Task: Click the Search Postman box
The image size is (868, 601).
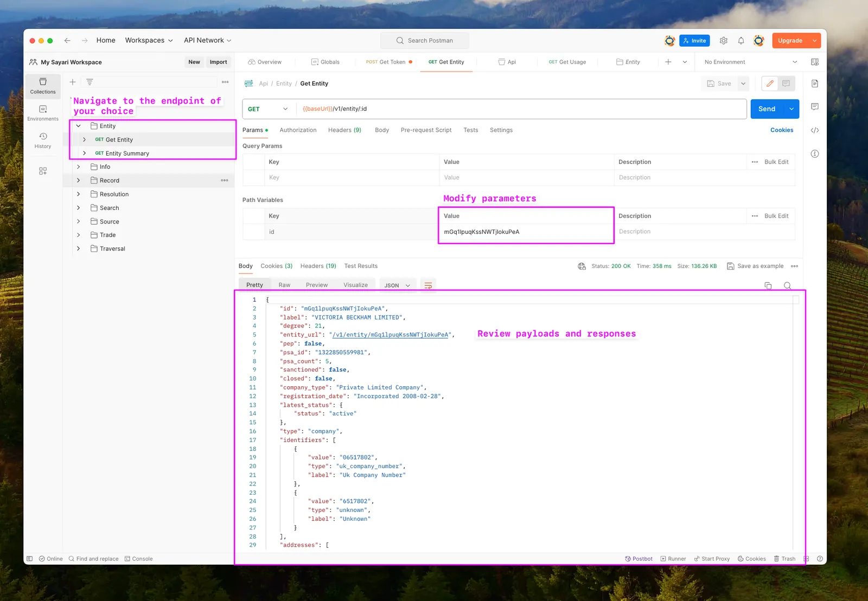Action: [425, 41]
